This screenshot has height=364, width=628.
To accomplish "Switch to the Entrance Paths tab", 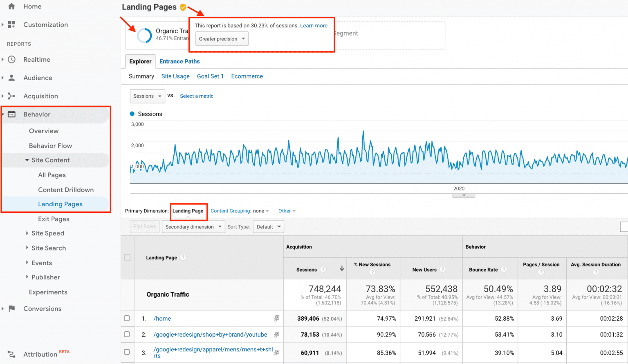I will [x=179, y=61].
